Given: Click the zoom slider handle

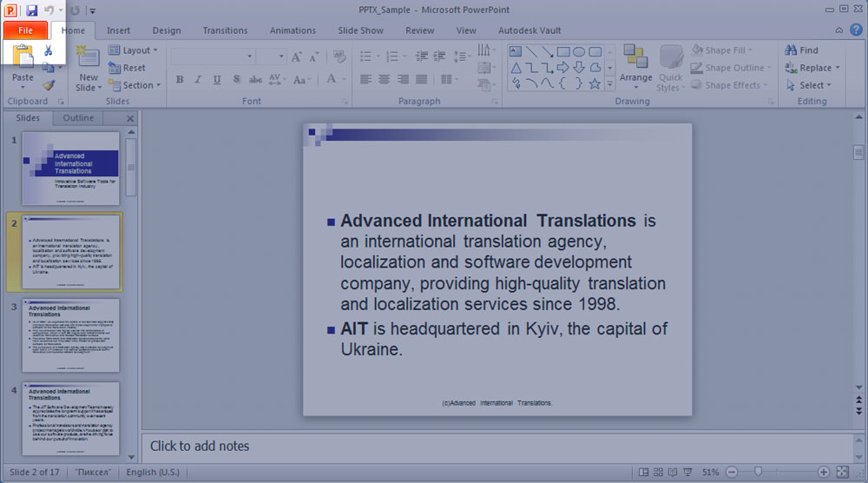Looking at the screenshot, I should tap(759, 472).
